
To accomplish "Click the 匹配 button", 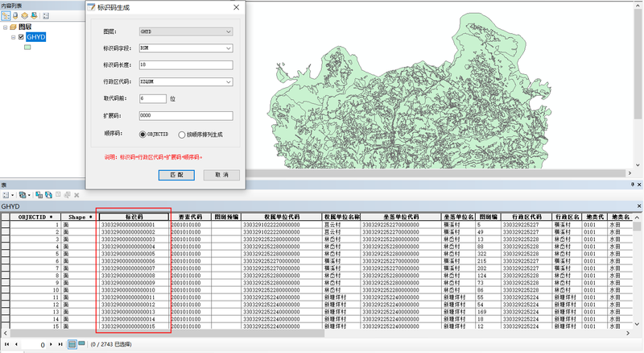I will tap(176, 175).
